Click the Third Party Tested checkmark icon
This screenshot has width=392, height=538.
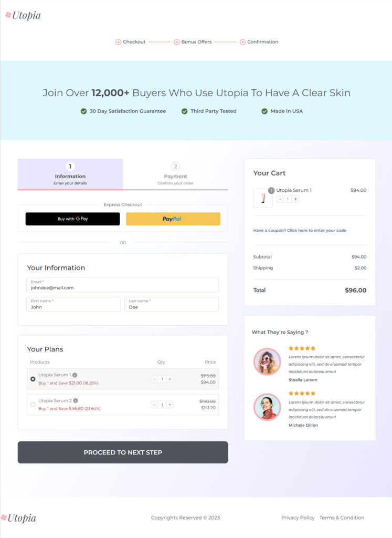click(x=184, y=111)
